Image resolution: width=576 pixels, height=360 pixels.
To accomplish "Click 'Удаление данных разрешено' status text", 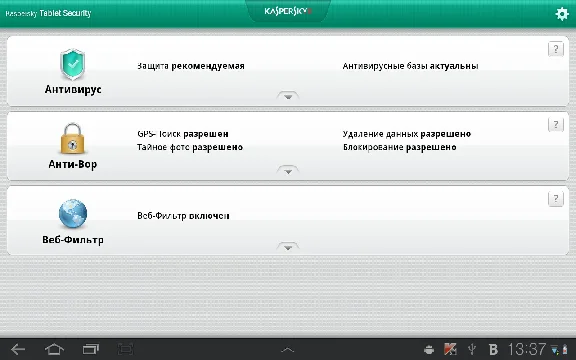I will pos(407,134).
